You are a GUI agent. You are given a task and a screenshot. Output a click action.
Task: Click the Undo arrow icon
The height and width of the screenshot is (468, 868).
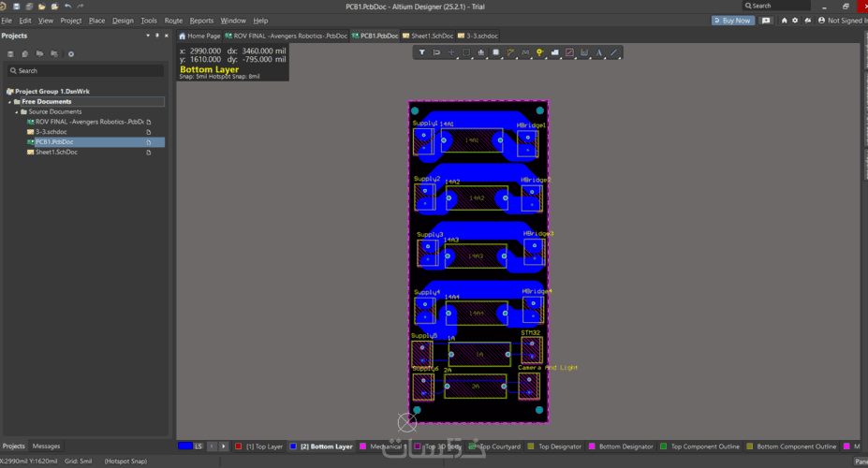pos(67,7)
